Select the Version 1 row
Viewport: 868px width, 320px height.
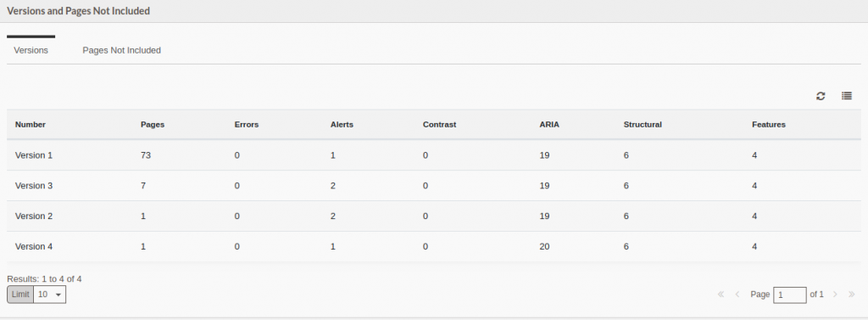tap(433, 155)
